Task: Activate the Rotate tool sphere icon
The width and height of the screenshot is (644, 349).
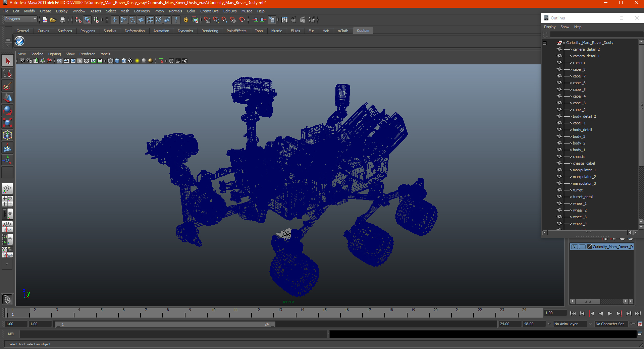Action: click(x=7, y=110)
